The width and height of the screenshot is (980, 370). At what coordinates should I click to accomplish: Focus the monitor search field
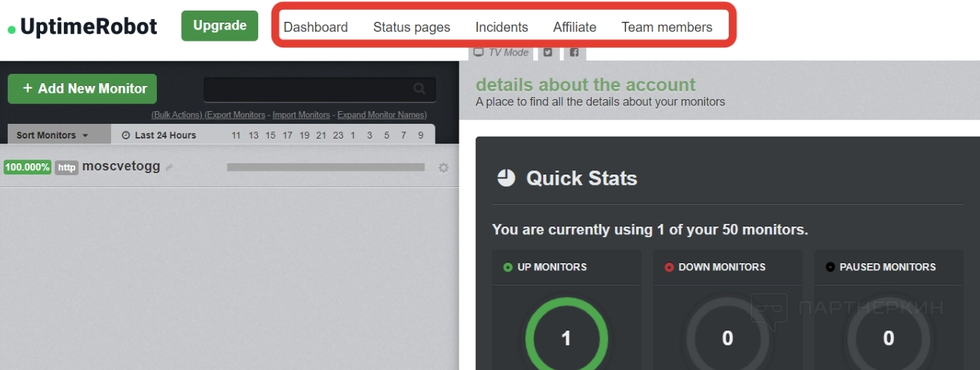(x=320, y=89)
